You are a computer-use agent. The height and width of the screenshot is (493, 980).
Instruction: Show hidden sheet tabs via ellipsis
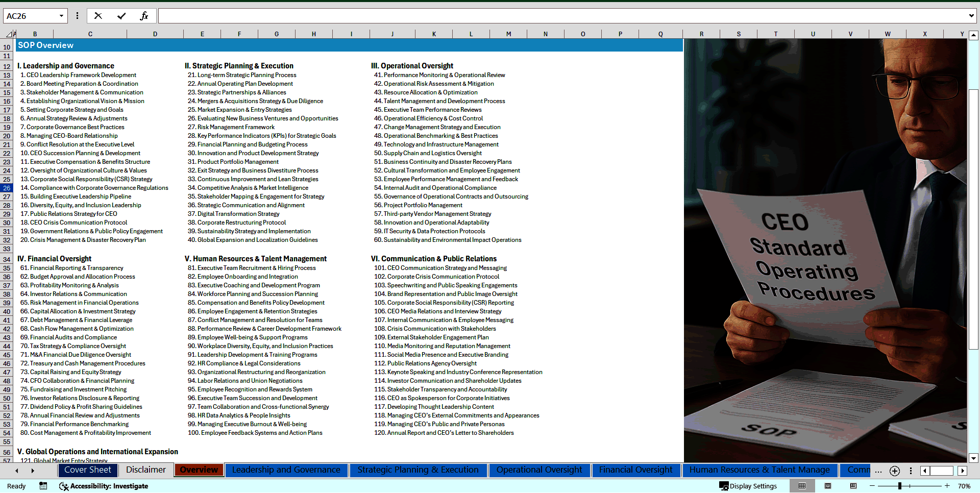click(x=878, y=471)
